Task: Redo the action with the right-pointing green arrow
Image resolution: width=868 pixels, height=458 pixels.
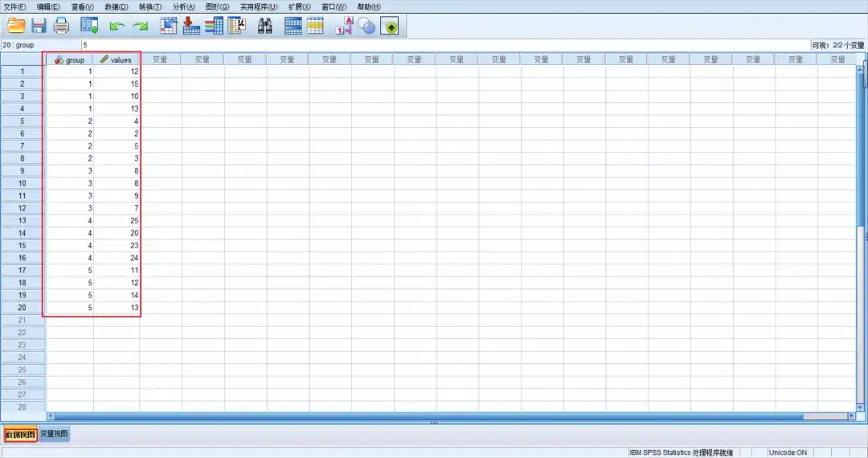Action: pos(140,26)
